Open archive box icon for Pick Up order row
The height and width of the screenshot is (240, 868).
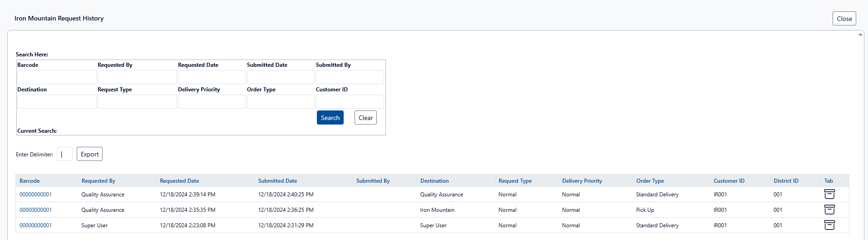829,210
